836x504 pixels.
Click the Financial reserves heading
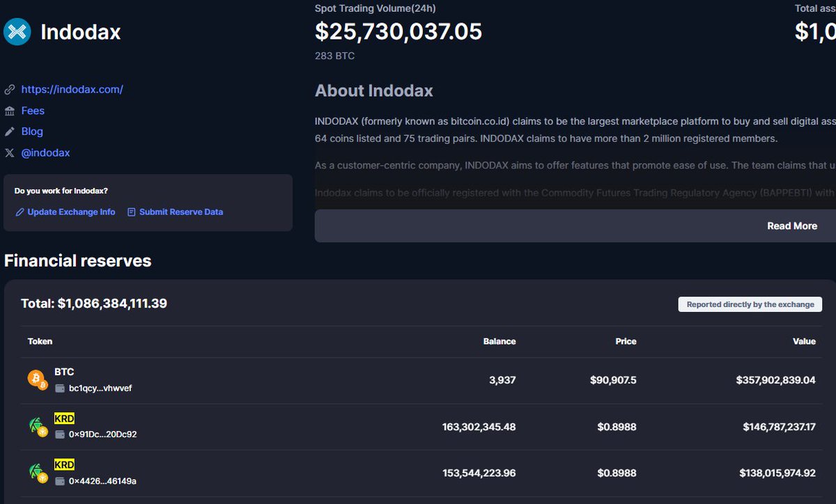coord(78,261)
